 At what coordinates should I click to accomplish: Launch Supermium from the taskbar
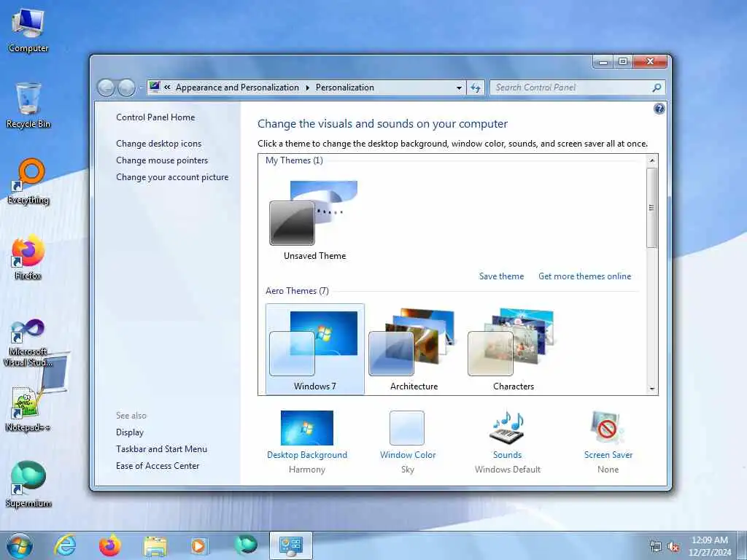pyautogui.click(x=245, y=545)
